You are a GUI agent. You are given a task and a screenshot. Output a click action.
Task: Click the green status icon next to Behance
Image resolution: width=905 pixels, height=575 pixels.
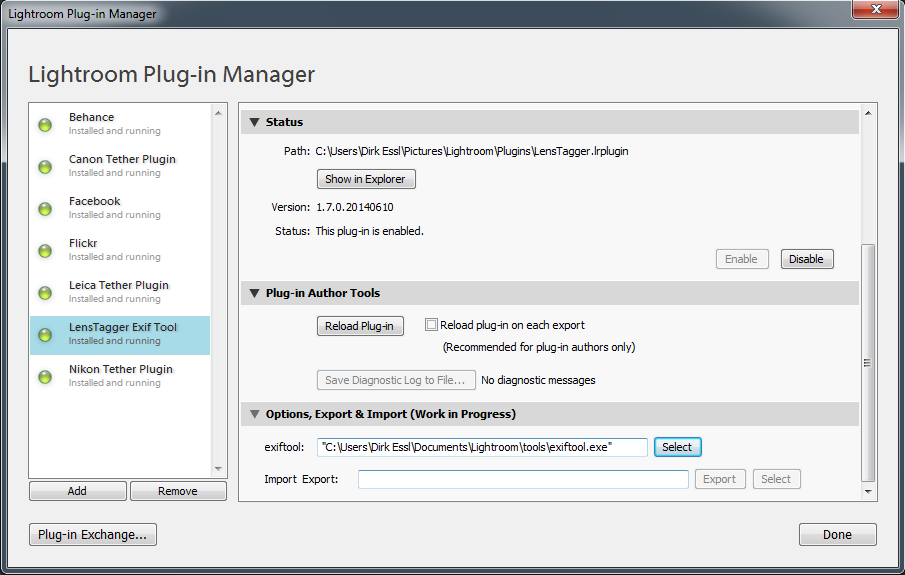[x=45, y=125]
